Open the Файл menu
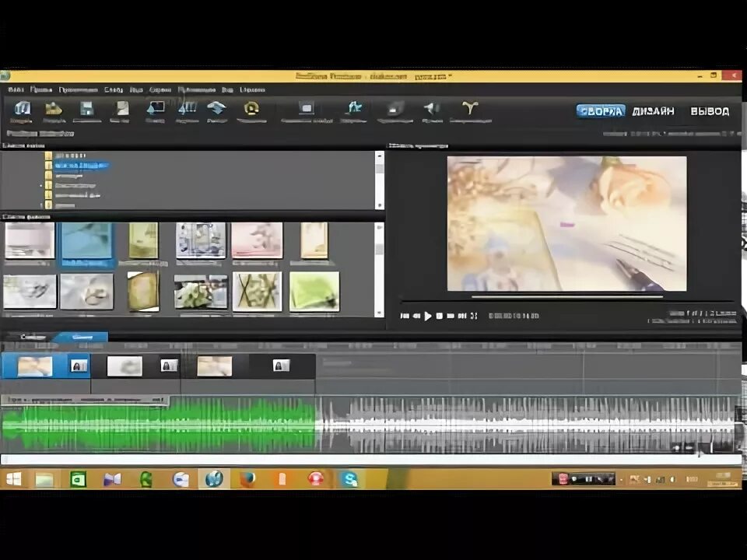This screenshot has width=747, height=560. (x=16, y=89)
